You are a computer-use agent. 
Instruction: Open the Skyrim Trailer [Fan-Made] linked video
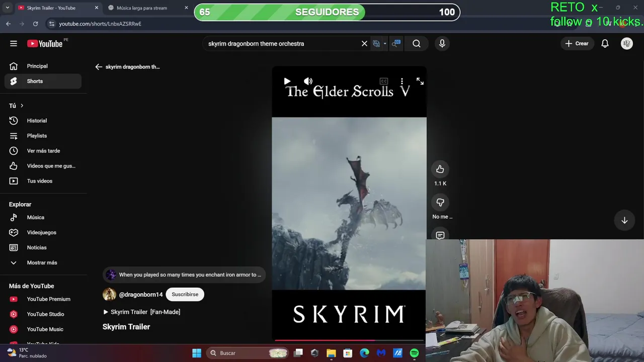(x=141, y=312)
